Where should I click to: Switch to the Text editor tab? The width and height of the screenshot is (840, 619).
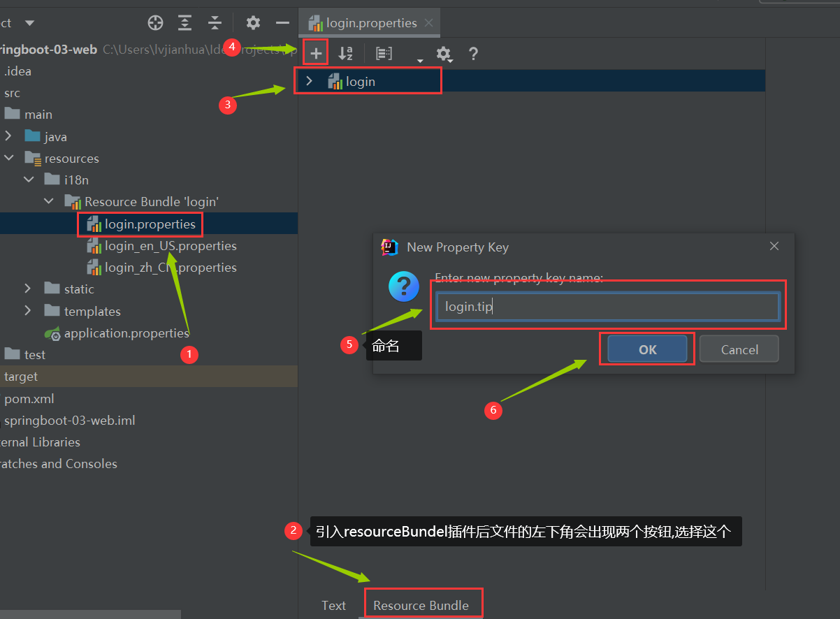click(333, 606)
